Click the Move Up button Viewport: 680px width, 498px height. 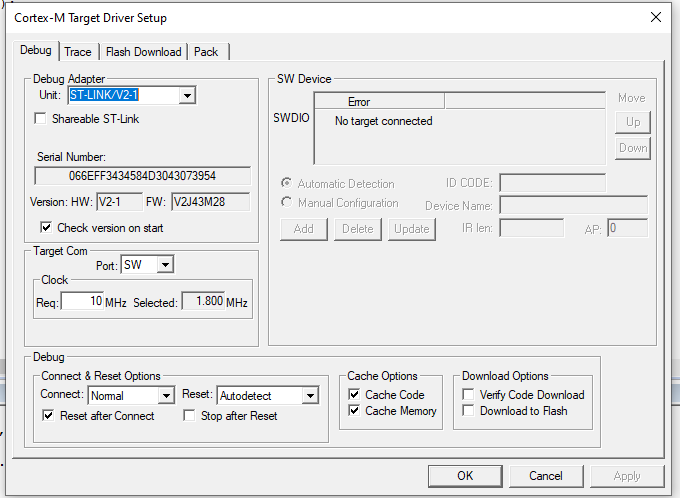coord(633,122)
